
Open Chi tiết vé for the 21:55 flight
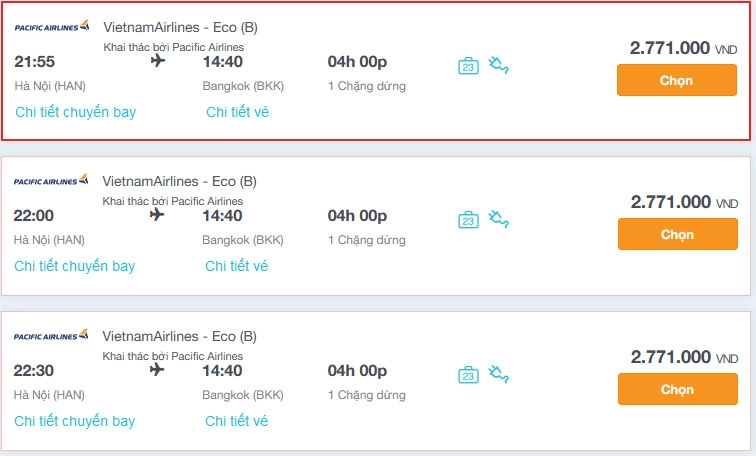click(x=237, y=112)
